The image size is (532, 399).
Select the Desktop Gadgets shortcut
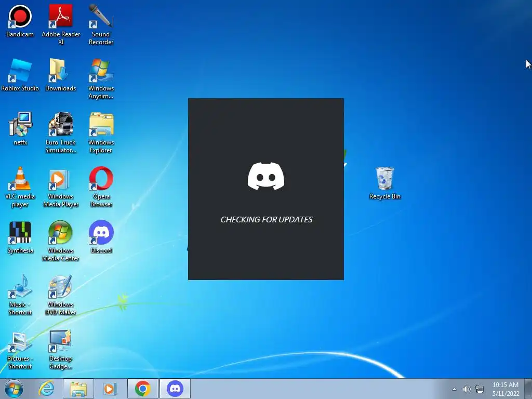(61, 349)
